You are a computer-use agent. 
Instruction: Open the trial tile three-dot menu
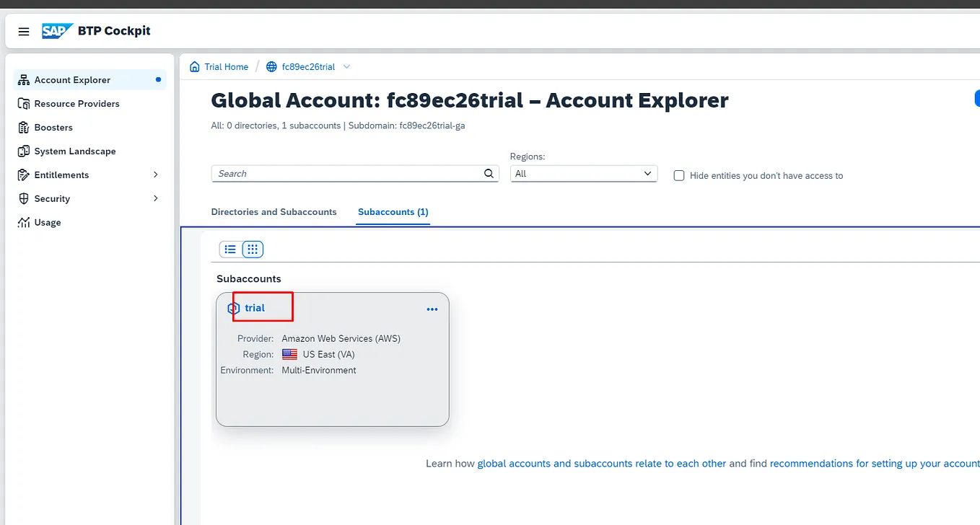pyautogui.click(x=432, y=309)
